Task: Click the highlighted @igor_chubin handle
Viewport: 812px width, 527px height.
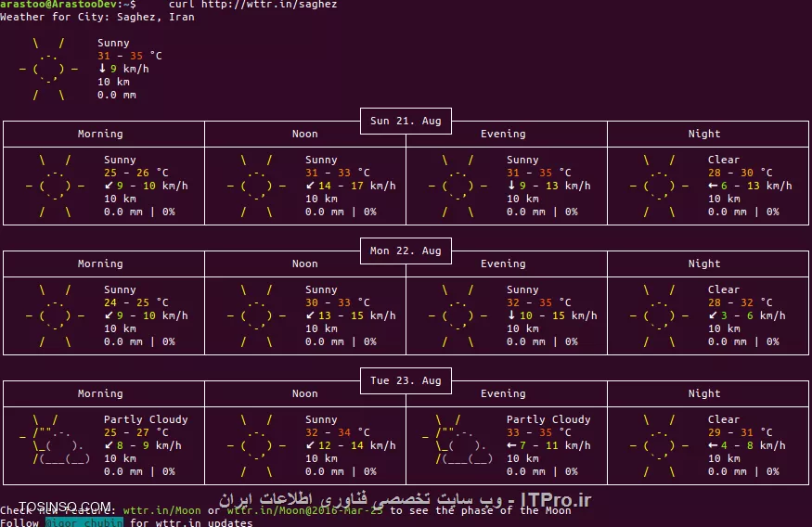Action: point(84,522)
